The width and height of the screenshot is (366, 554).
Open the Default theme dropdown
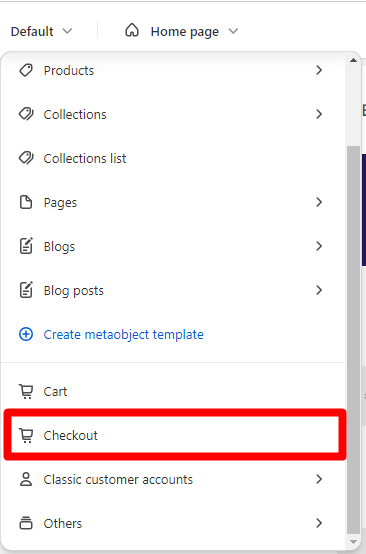coord(41,31)
